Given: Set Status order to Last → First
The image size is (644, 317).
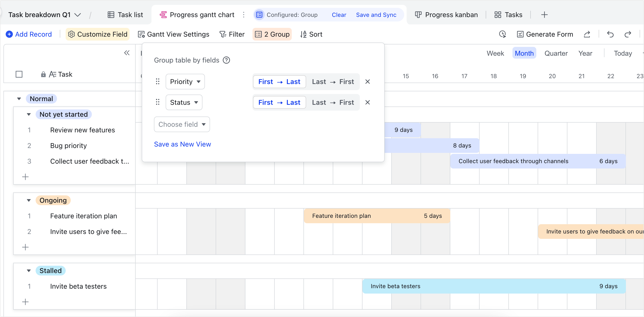Looking at the screenshot, I should [x=332, y=102].
